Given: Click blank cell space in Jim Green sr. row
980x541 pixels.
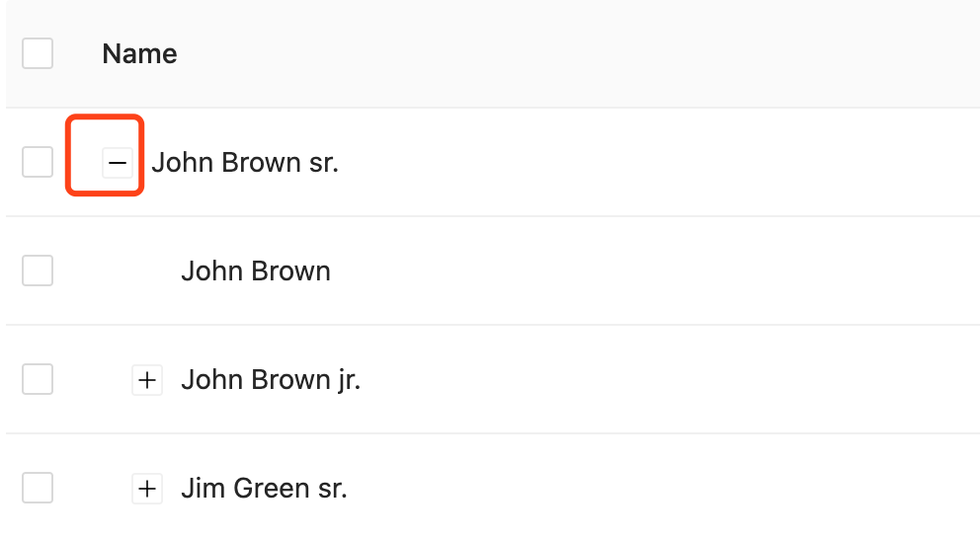Looking at the screenshot, I should (x=663, y=488).
